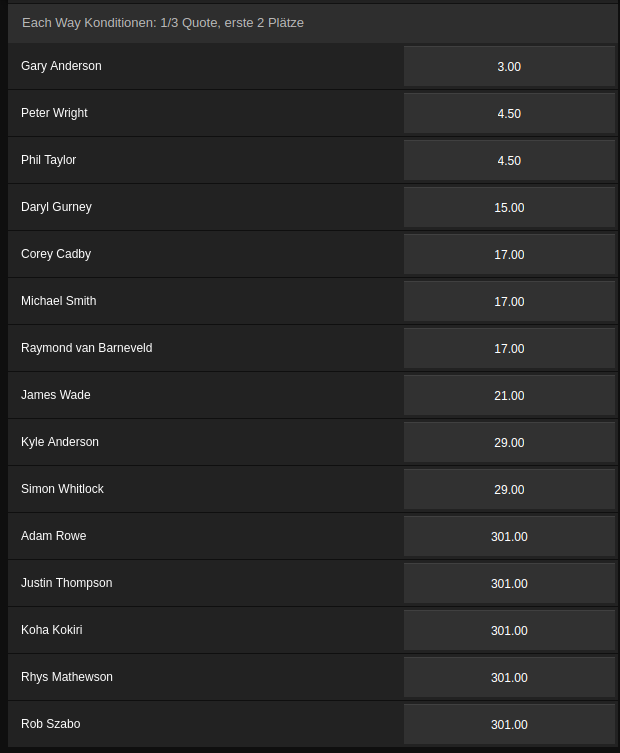Select Corey Cadby odds 17.00
Image resolution: width=620 pixels, height=753 pixels.
point(509,255)
